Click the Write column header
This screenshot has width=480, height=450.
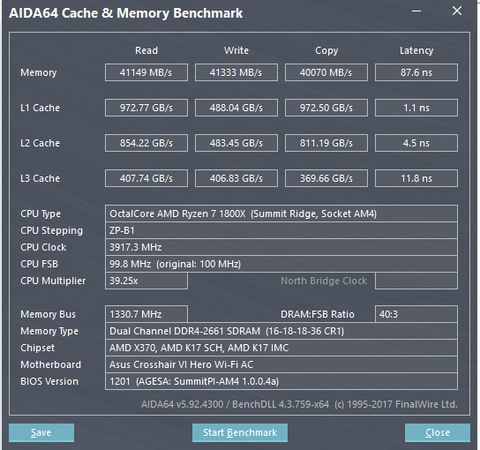point(236,50)
